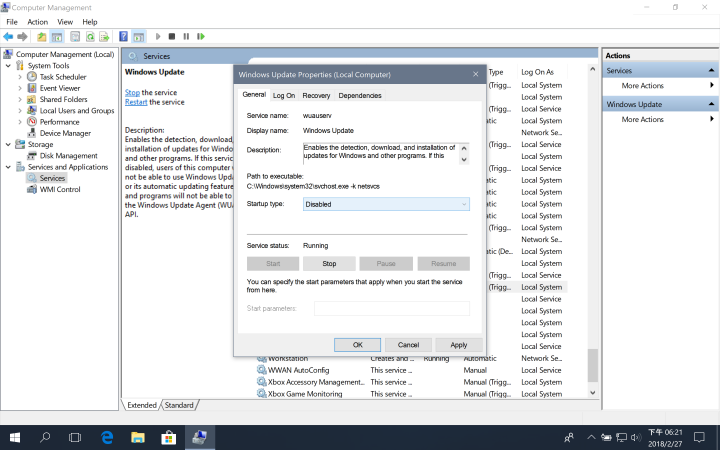Click Cancel in the properties dialog
The width and height of the screenshot is (720, 450).
(408, 345)
